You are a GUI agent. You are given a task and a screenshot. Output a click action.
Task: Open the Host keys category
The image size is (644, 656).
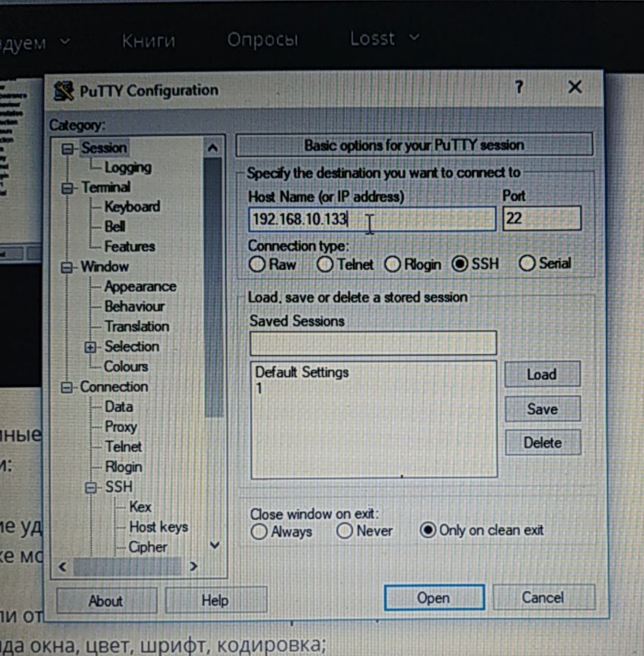[x=159, y=527]
